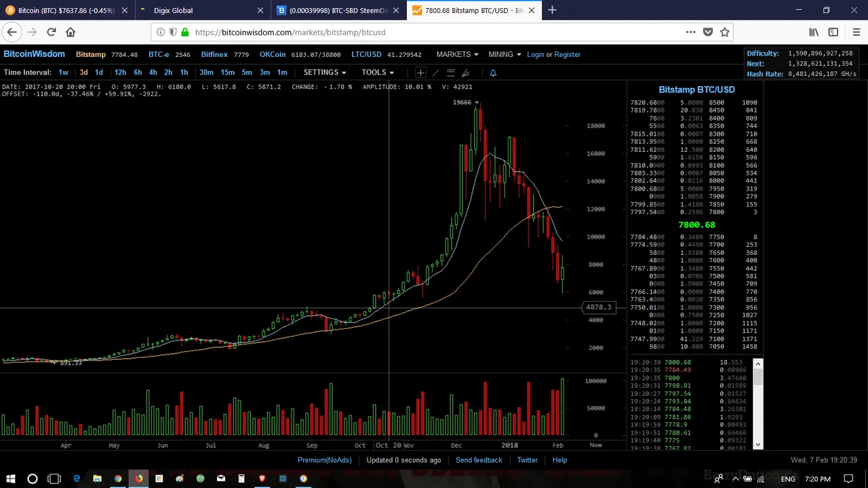Set time interval to 4h

coord(153,73)
